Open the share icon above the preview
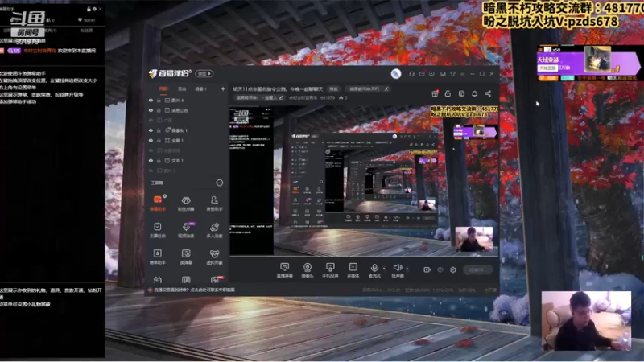The image size is (644, 362). tap(488, 93)
